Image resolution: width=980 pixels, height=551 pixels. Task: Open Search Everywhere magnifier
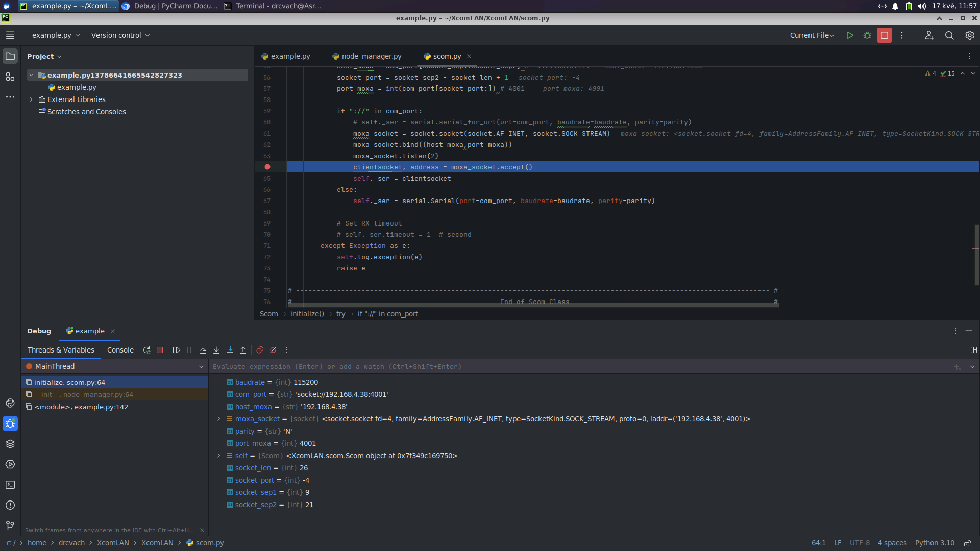pyautogui.click(x=949, y=35)
